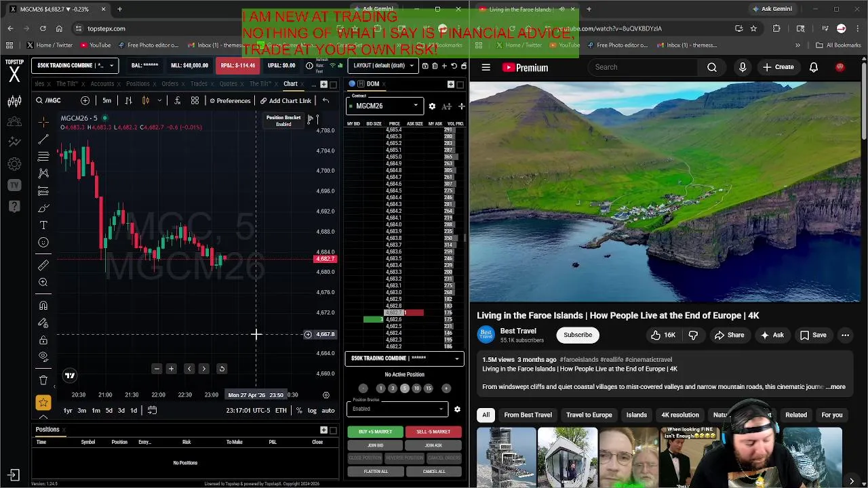Toggle auto scale on chart
Viewport: 868px width, 488px height.
point(328,411)
